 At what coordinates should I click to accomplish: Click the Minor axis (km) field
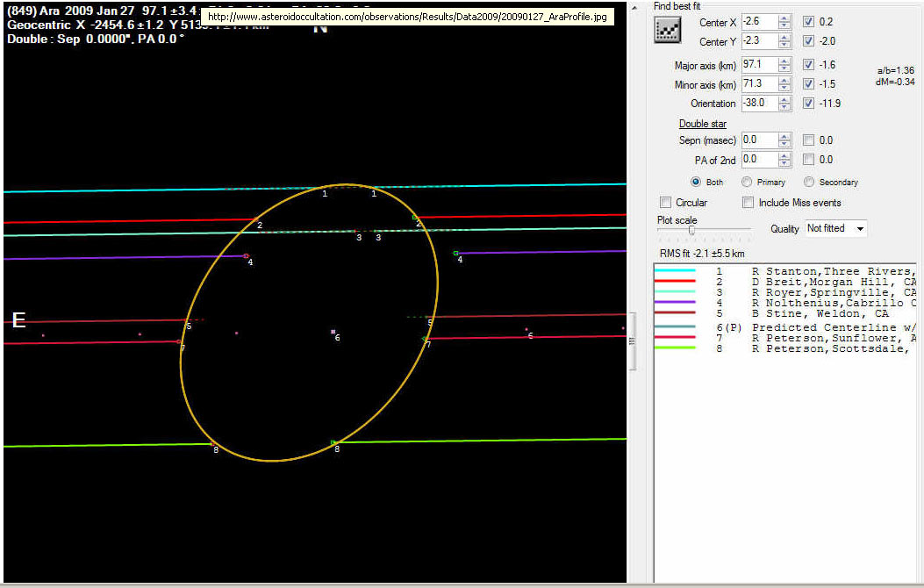coord(760,83)
